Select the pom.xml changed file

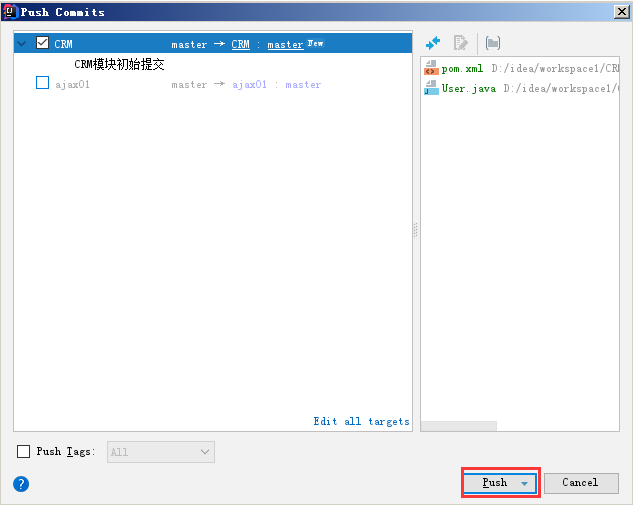(464, 69)
